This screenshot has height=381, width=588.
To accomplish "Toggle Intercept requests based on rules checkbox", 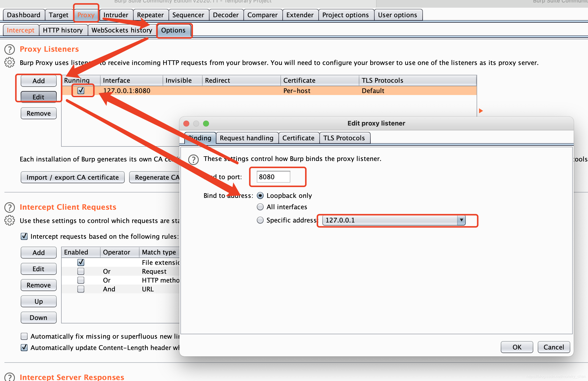I will click(24, 236).
